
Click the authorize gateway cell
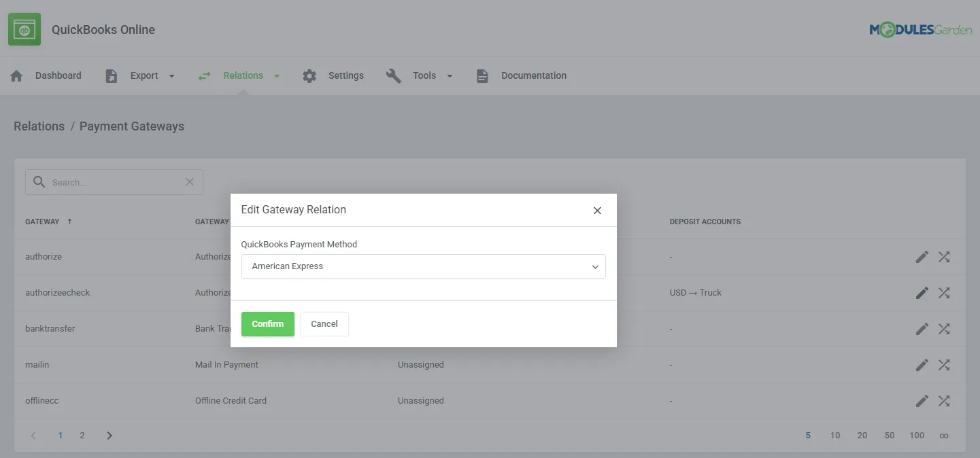(x=44, y=257)
